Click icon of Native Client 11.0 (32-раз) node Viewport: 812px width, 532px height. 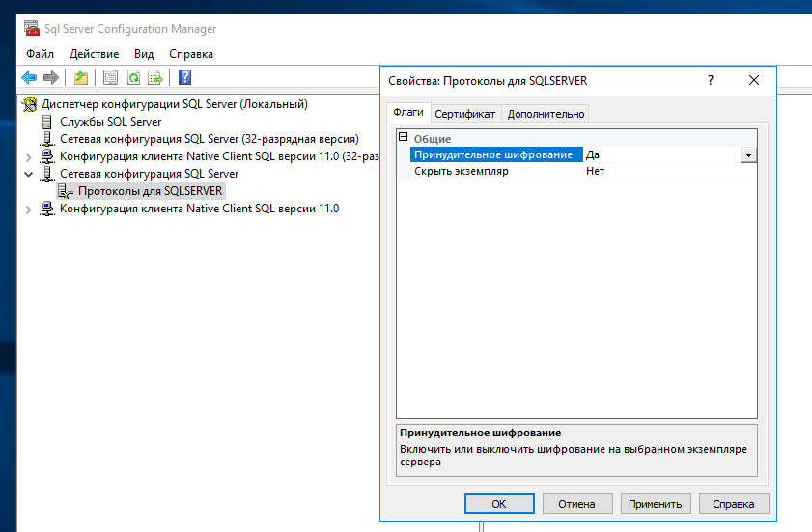(x=47, y=155)
